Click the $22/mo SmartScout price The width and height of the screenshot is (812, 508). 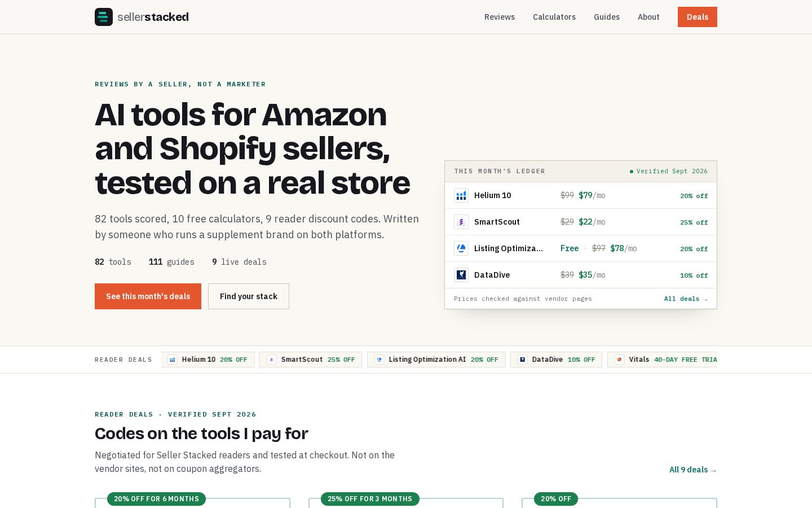(592, 222)
